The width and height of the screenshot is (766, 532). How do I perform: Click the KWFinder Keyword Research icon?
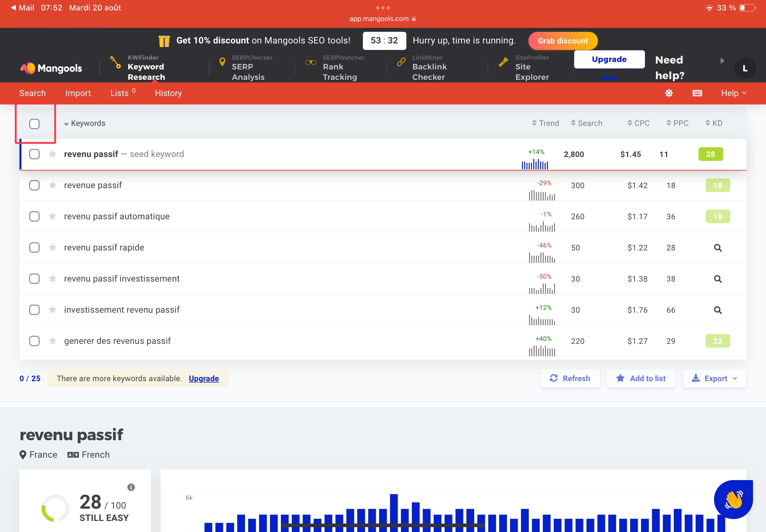(x=115, y=63)
